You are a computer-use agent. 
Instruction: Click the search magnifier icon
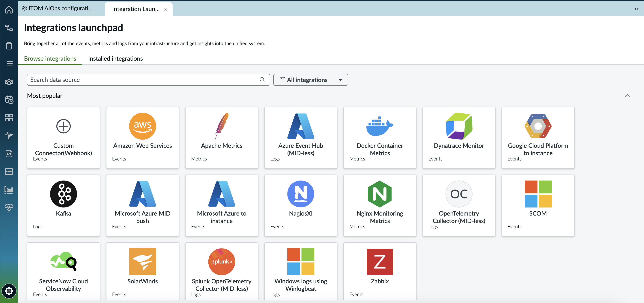click(262, 80)
